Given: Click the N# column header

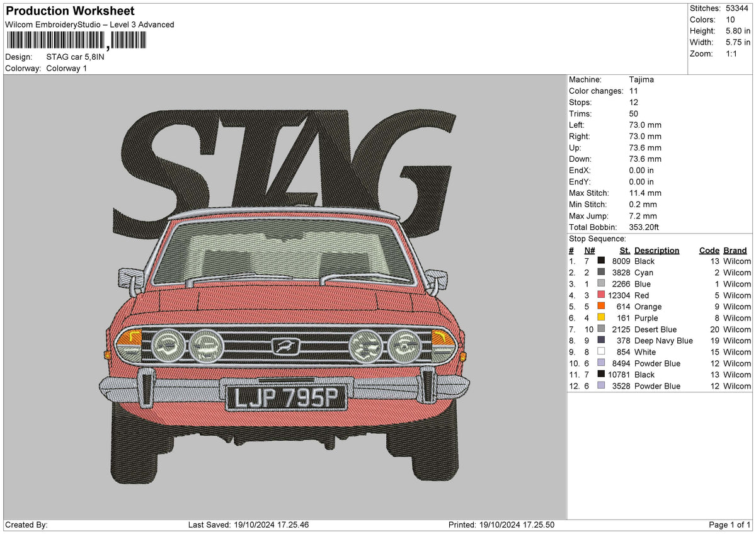Looking at the screenshot, I should click(x=590, y=250).
